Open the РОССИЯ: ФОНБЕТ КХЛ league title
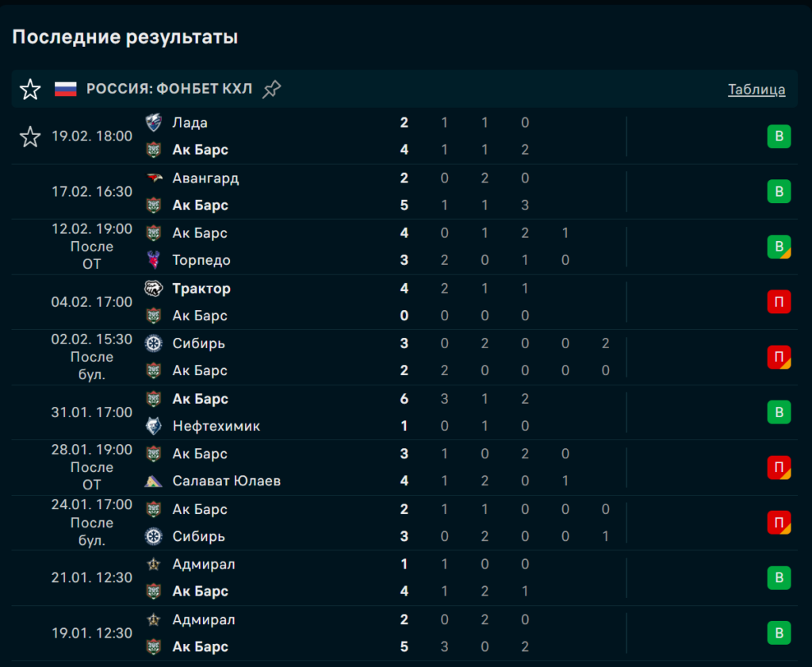 coord(169,89)
